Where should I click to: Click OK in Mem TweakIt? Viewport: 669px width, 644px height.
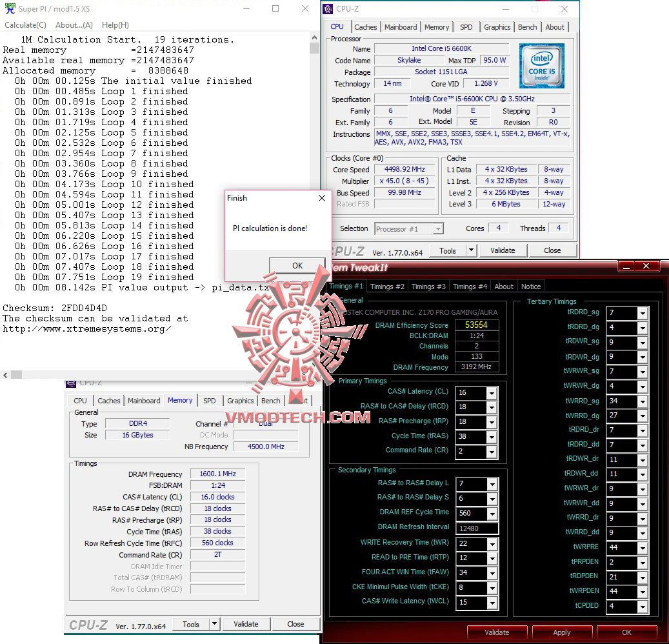click(x=627, y=632)
